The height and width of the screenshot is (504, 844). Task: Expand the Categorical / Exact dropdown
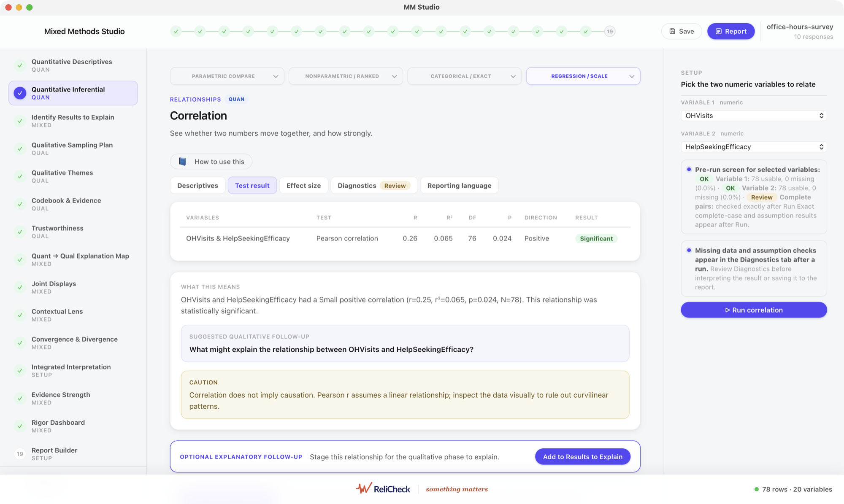[464, 76]
